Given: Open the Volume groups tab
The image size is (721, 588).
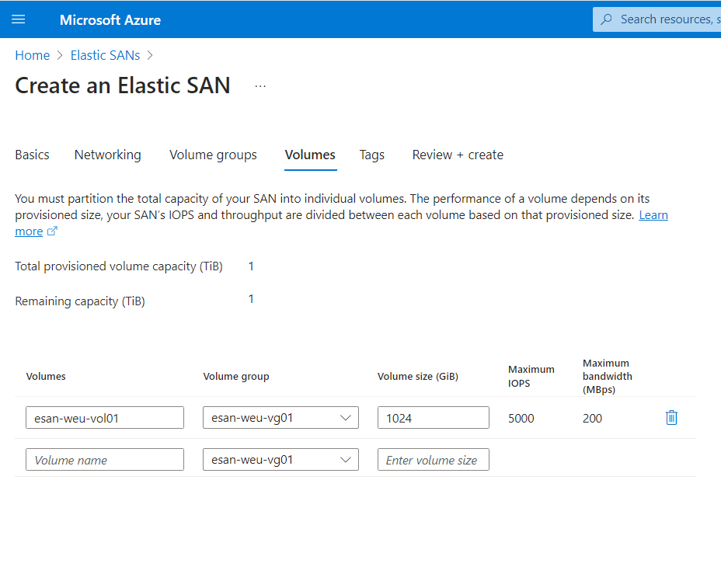Looking at the screenshot, I should click(213, 155).
